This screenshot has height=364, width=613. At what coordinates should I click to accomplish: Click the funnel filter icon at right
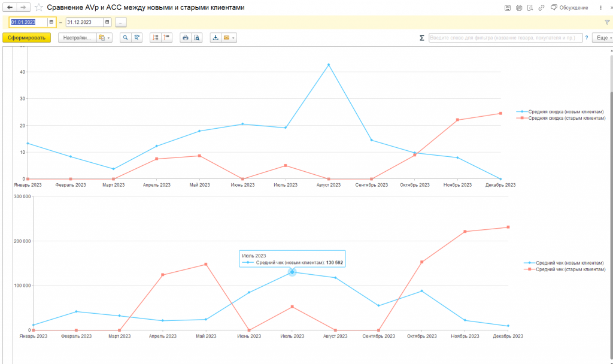coord(607,22)
